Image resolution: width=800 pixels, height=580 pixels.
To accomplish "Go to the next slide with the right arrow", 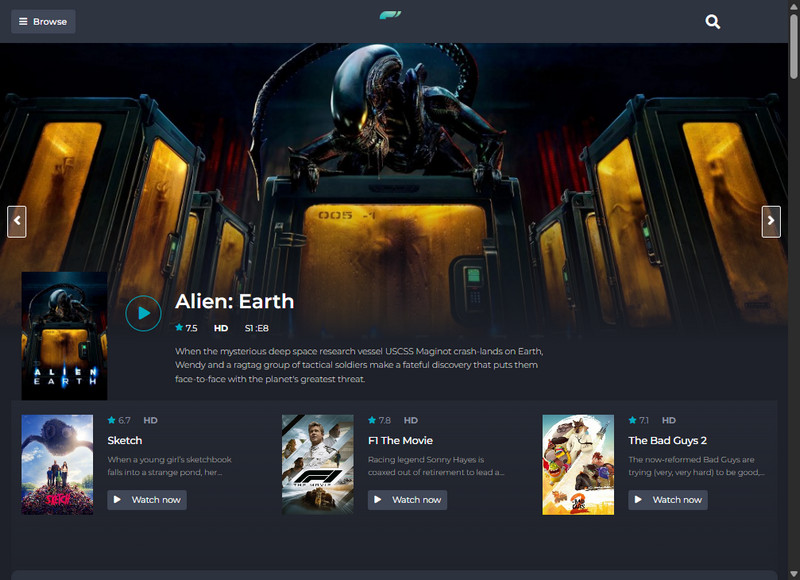I will pos(771,221).
